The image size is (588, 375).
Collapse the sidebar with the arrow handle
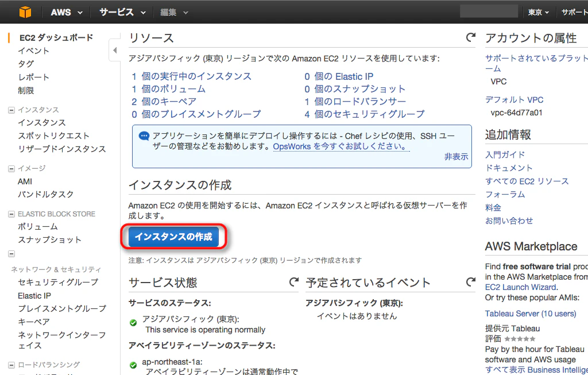pyautogui.click(x=115, y=50)
